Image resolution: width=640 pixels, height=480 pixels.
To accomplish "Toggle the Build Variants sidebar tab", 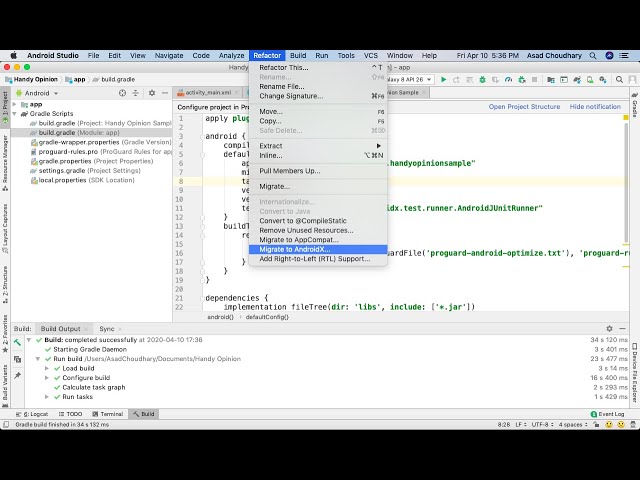I will (x=5, y=385).
